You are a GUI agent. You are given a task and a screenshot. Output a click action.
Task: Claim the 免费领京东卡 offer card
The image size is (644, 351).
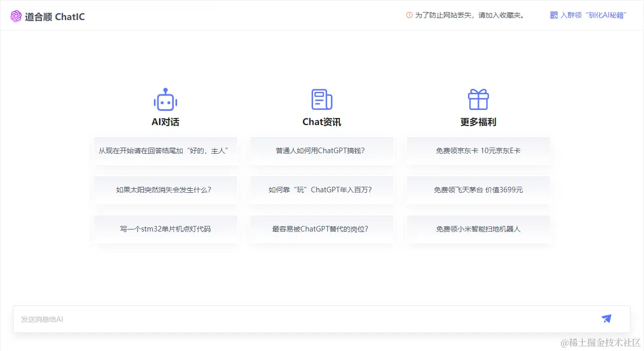(x=478, y=151)
